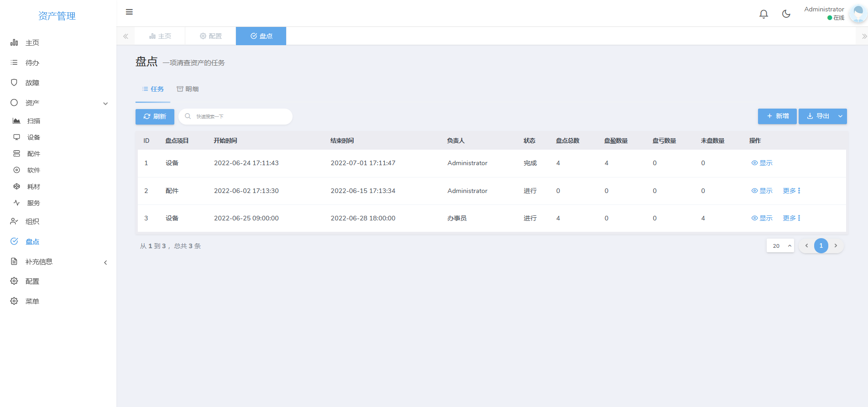
Task: Open the 组织 organization sidebar item
Action: 32,221
